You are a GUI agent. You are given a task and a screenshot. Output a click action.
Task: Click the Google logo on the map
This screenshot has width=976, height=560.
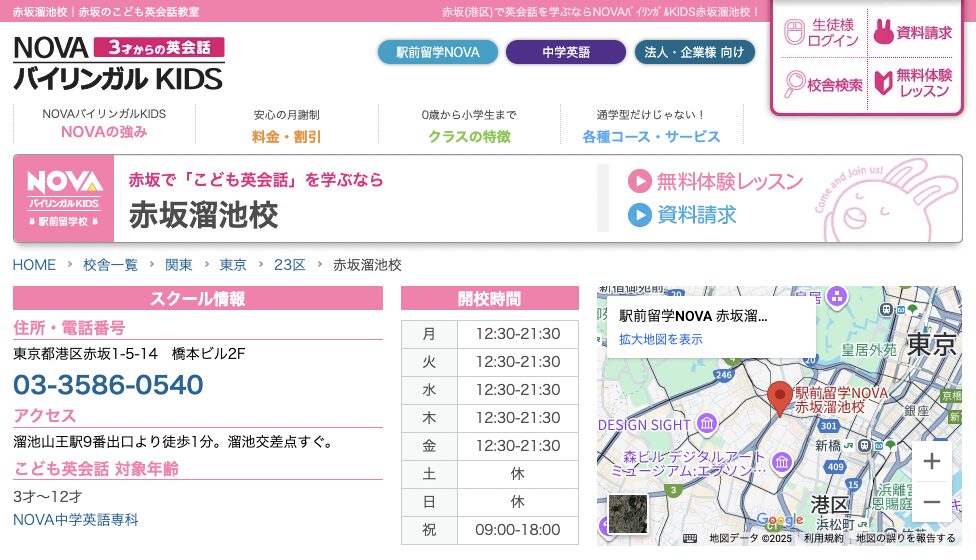[x=779, y=520]
